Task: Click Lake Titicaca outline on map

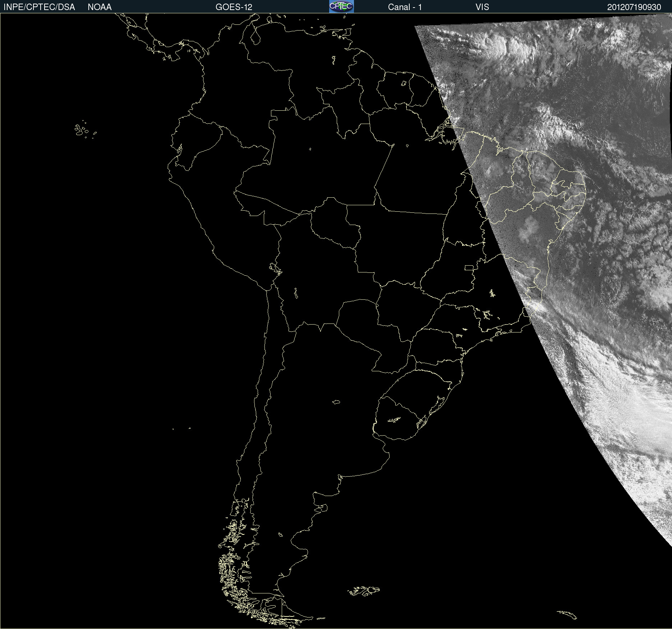Action: [x=275, y=268]
